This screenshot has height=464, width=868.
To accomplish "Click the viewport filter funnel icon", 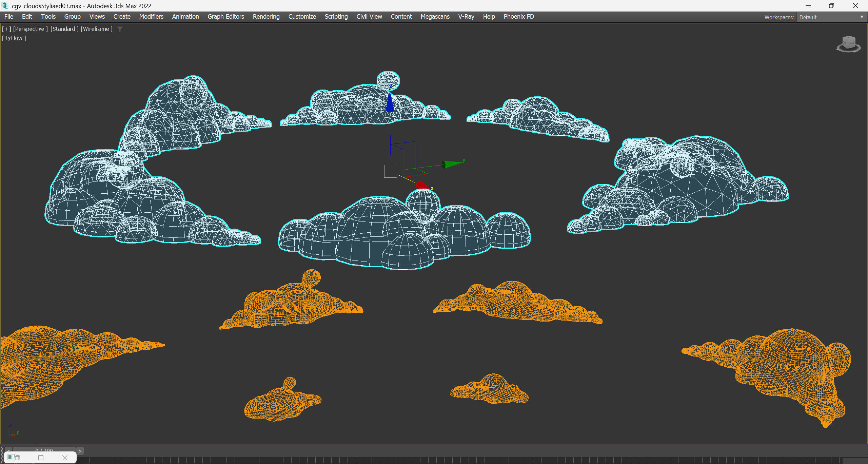I will tap(120, 29).
